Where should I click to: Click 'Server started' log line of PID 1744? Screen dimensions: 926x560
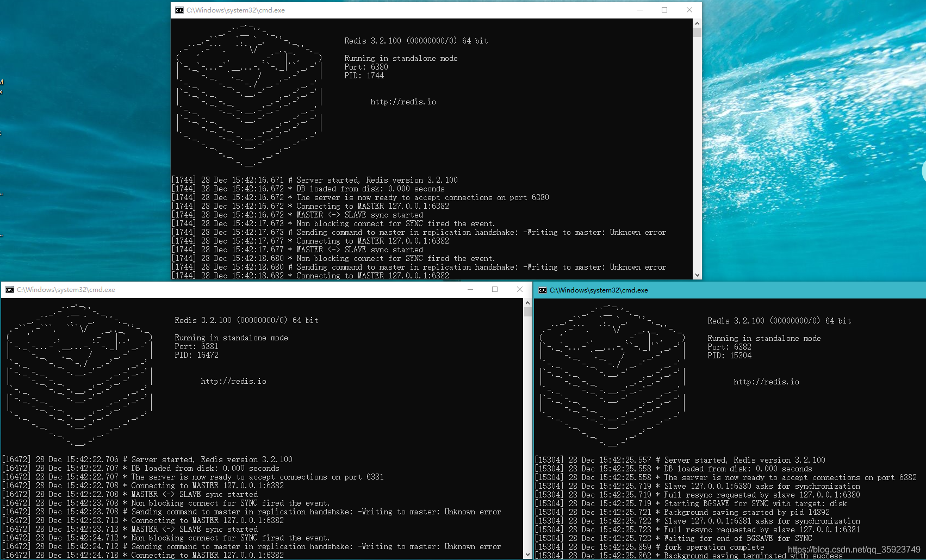[x=315, y=180]
